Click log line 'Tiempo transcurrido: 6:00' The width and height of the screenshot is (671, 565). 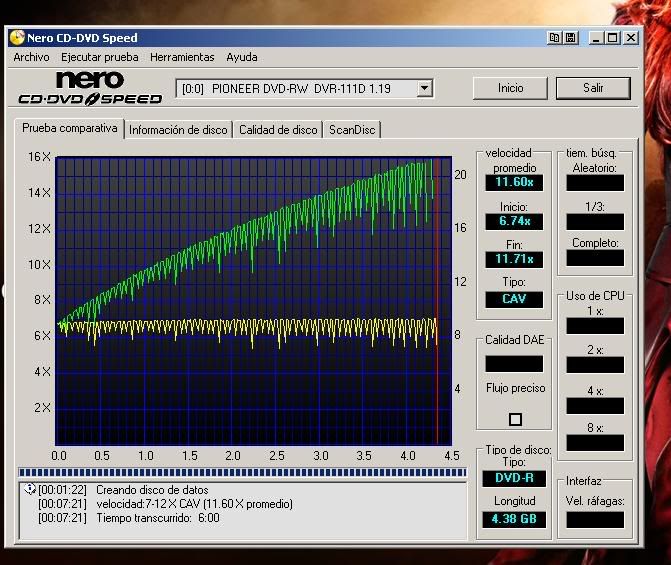click(158, 518)
